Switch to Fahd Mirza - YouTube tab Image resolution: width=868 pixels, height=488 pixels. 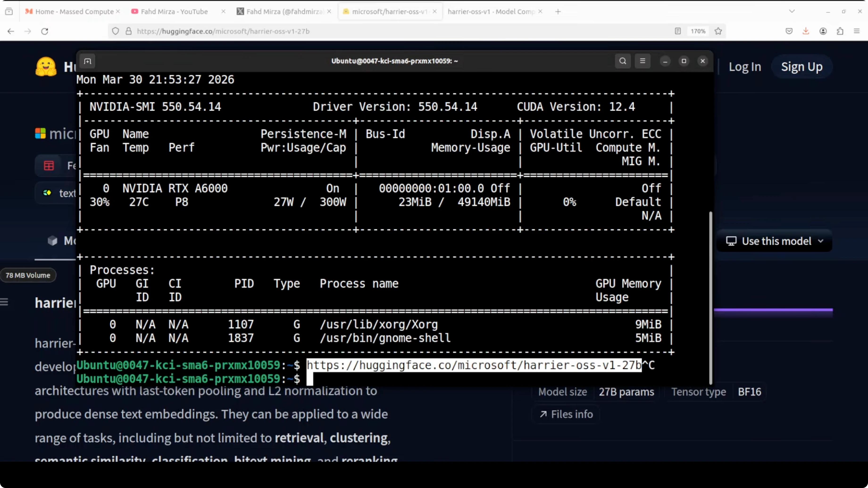tap(174, 12)
